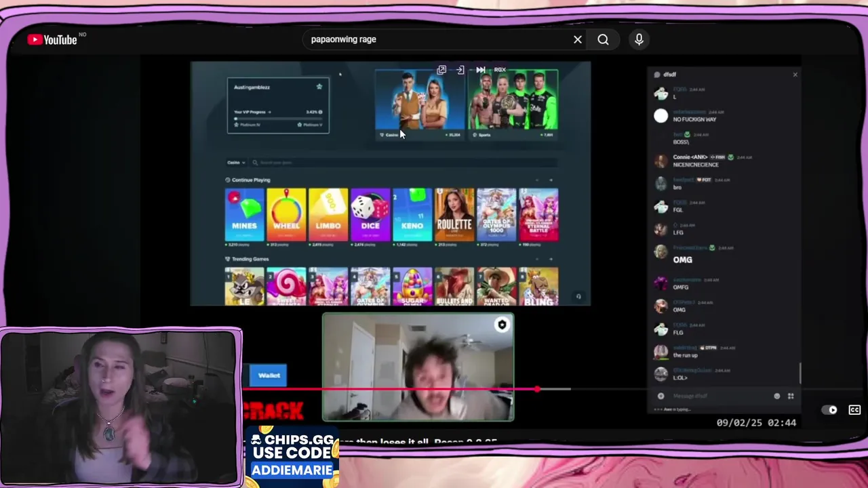Select the bold 'OMG' chat message
Viewport: 868px width, 488px height.
(683, 260)
